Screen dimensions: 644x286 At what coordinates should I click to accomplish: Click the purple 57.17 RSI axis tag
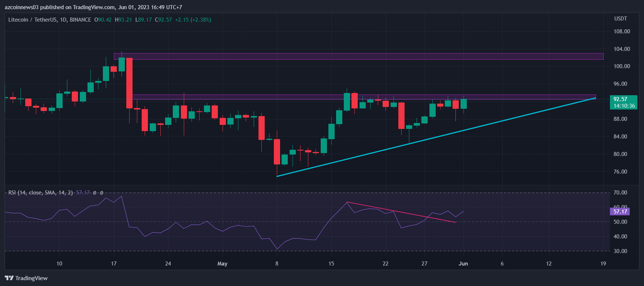click(620, 212)
